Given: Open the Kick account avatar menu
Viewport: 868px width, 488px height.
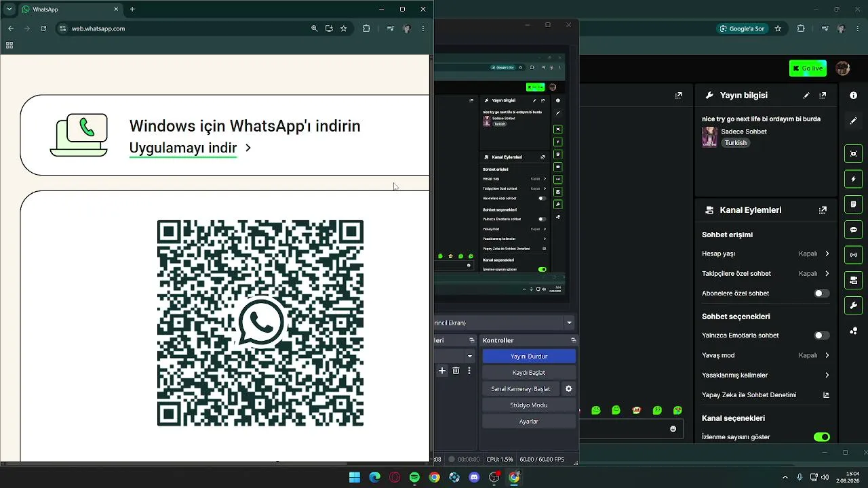Looking at the screenshot, I should click(843, 68).
